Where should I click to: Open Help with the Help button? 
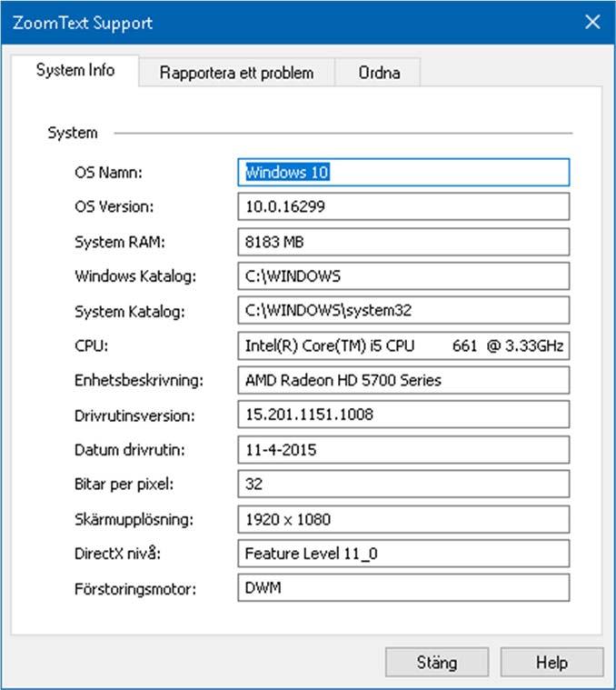point(551,663)
